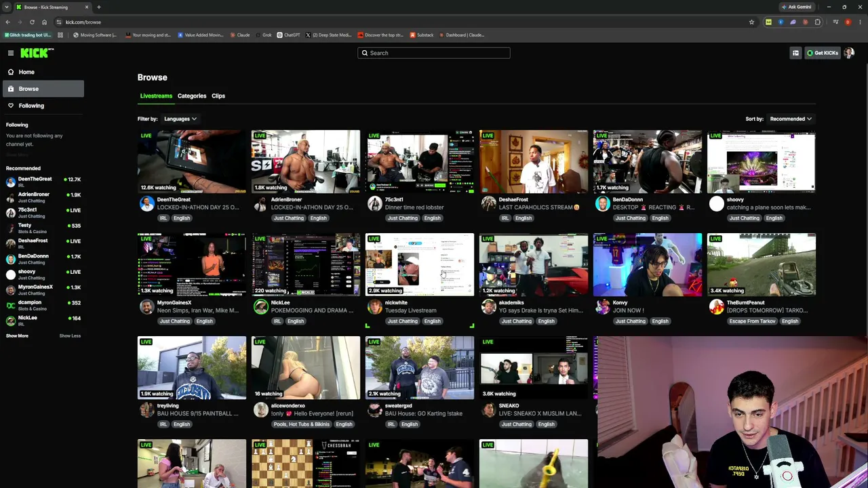This screenshot has height=488, width=868.
Task: Click the Ask Gemini button
Action: 796,7
